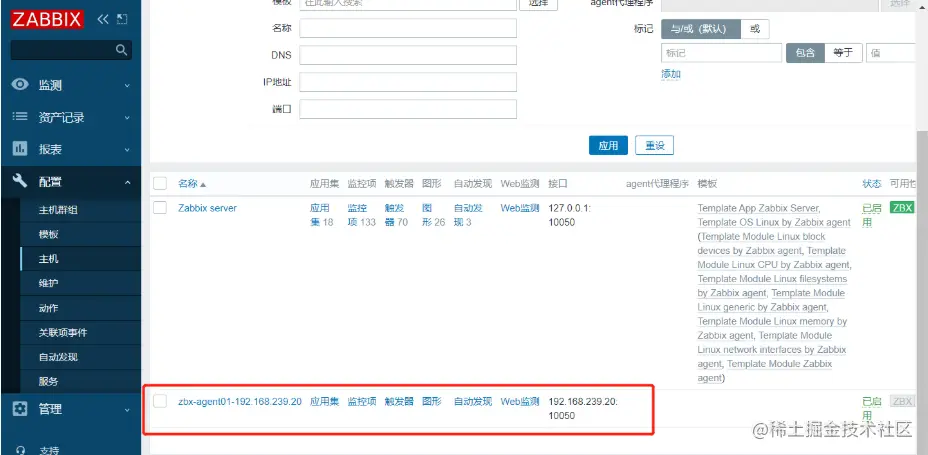The width and height of the screenshot is (928, 455).
Task: Click the page vertical scrollbar
Action: 922,290
